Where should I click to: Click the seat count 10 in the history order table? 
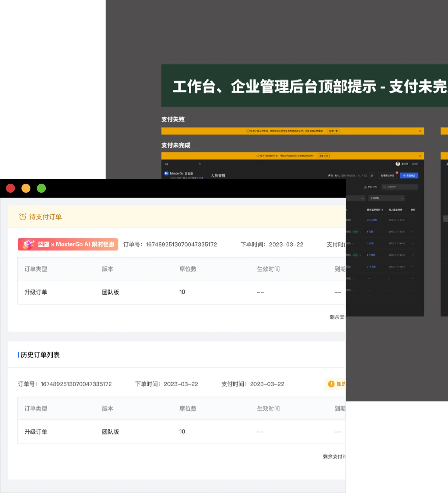click(182, 431)
